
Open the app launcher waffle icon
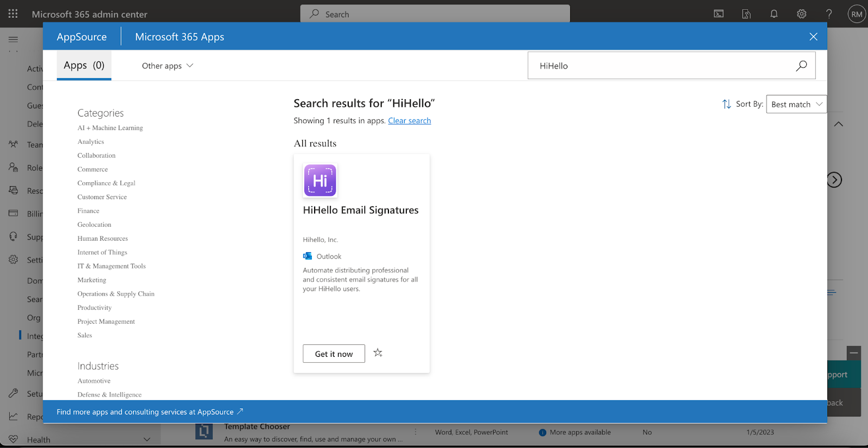(13, 14)
